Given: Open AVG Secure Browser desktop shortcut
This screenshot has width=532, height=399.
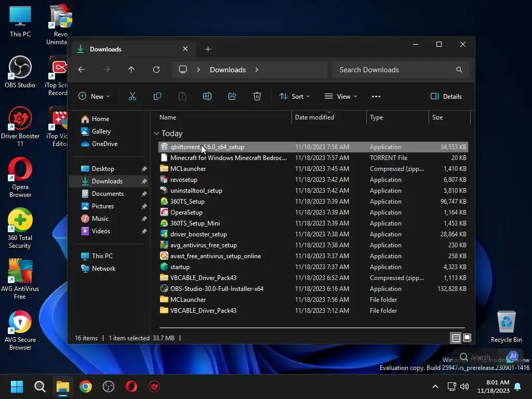Looking at the screenshot, I should click(x=20, y=330).
